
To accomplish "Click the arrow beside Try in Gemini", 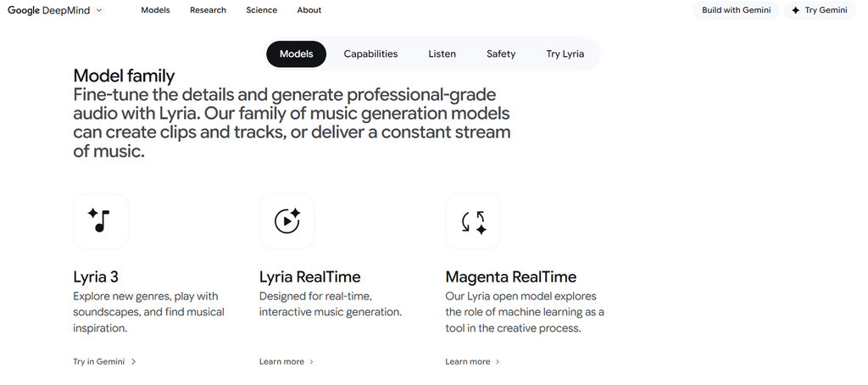I will tap(133, 362).
